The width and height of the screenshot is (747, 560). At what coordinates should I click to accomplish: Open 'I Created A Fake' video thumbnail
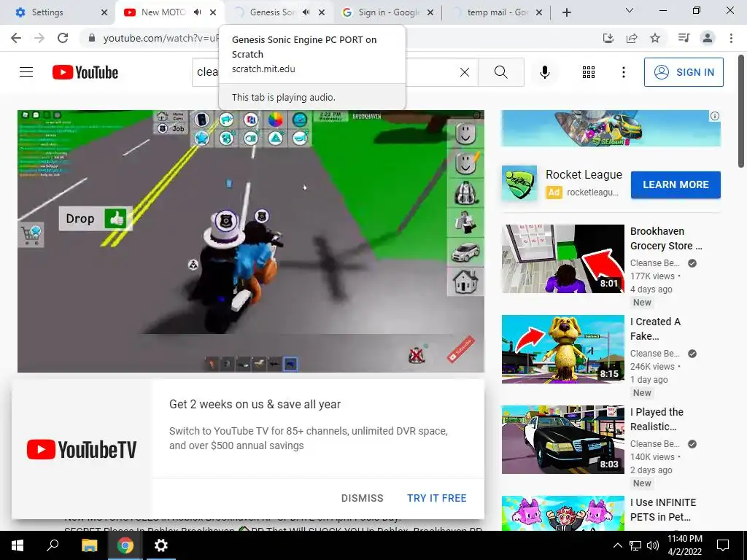pos(562,349)
